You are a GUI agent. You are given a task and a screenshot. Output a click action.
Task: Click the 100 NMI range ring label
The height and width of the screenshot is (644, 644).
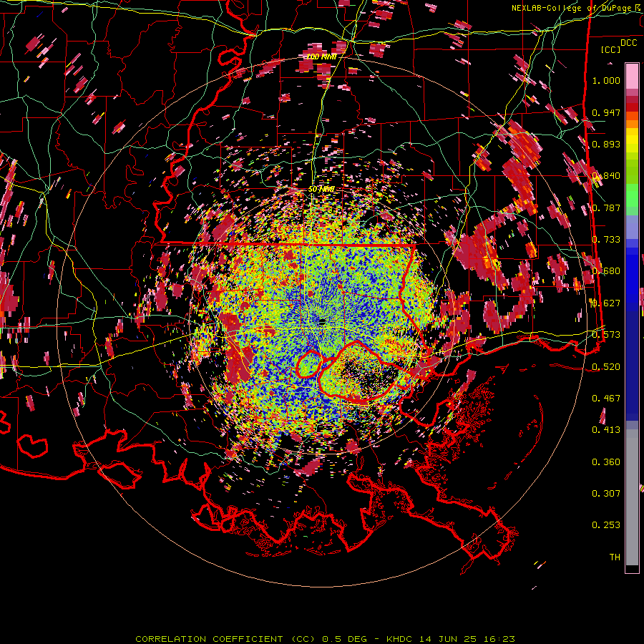(321, 57)
